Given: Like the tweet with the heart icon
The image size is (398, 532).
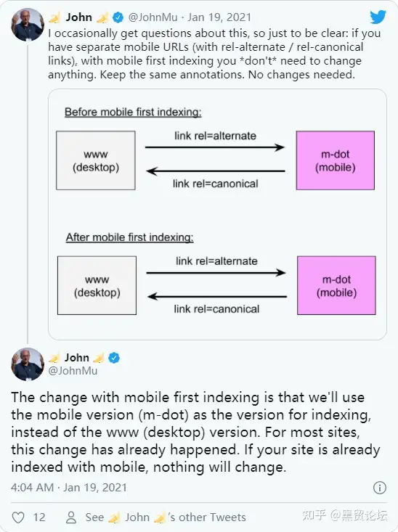Looking at the screenshot, I should [18, 517].
